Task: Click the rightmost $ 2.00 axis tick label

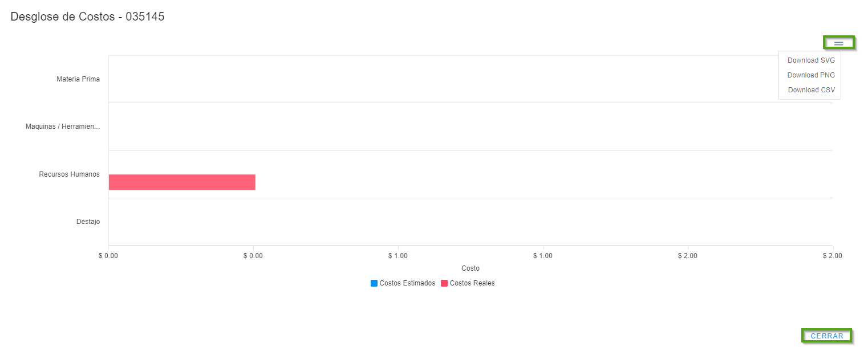Action: 832,256
